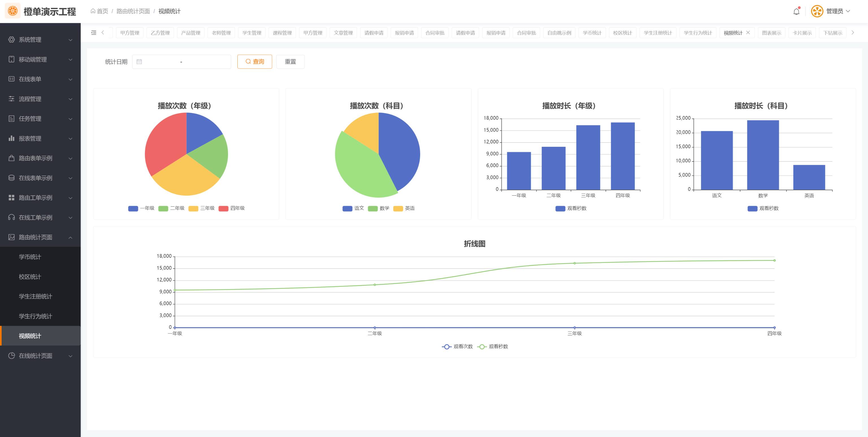Click the 报表管理 bar chart icon
Viewport: 868px width, 437px height.
[x=12, y=138]
